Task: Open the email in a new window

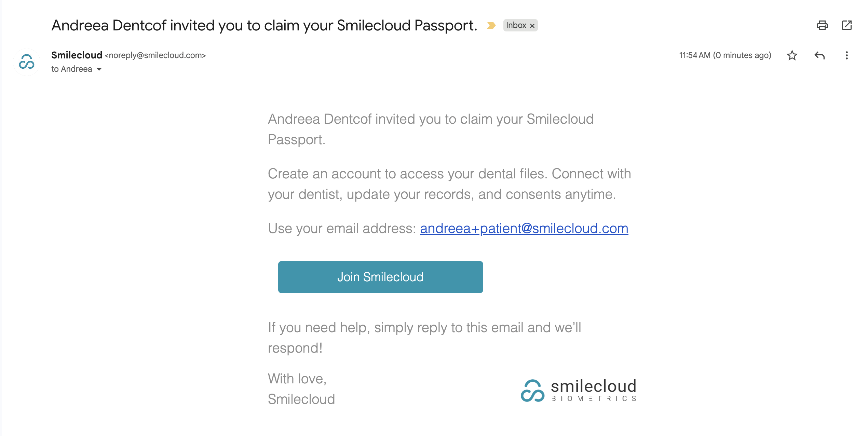Action: tap(846, 25)
